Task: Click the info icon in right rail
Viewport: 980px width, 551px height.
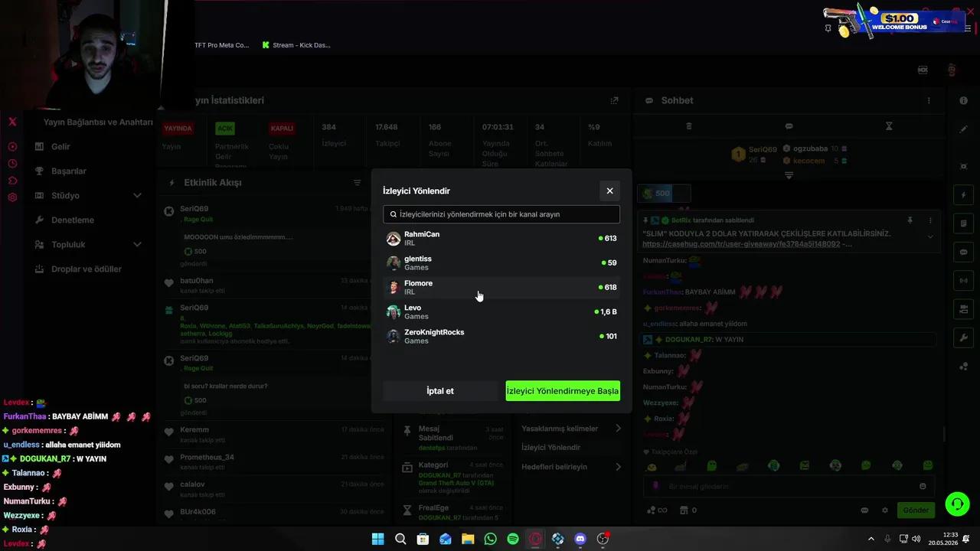Action: pyautogui.click(x=963, y=101)
